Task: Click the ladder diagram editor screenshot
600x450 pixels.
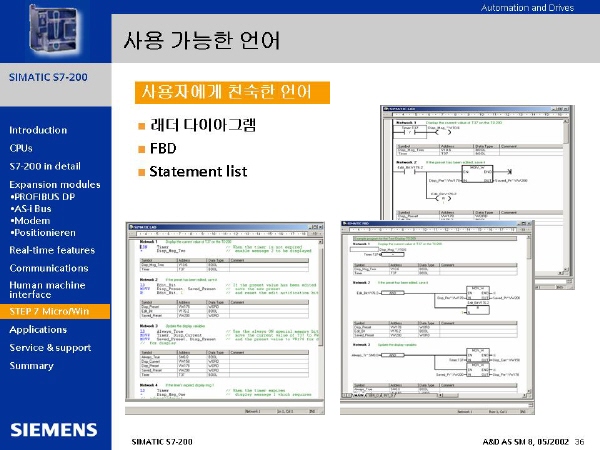Action: pos(477,163)
